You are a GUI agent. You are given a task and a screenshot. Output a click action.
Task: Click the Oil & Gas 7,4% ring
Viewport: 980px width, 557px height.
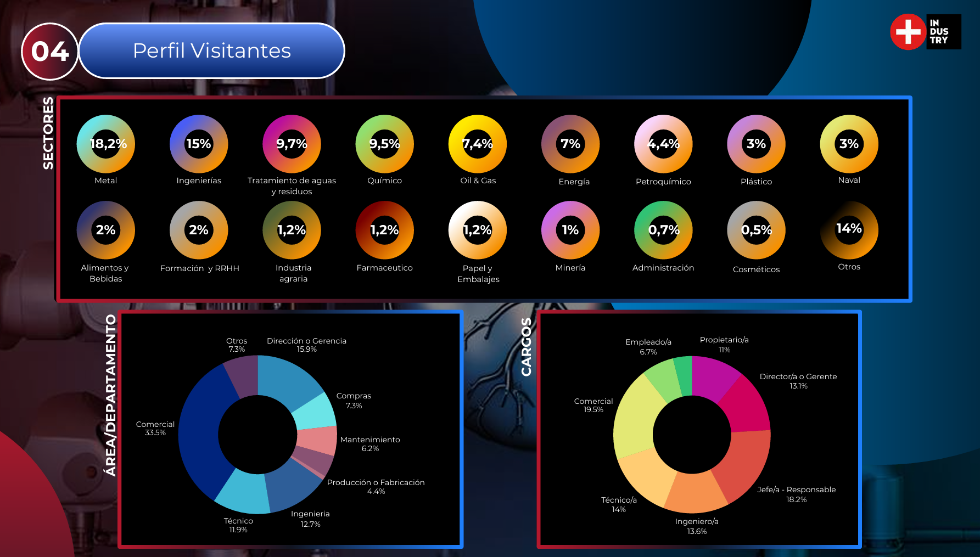coord(478,144)
